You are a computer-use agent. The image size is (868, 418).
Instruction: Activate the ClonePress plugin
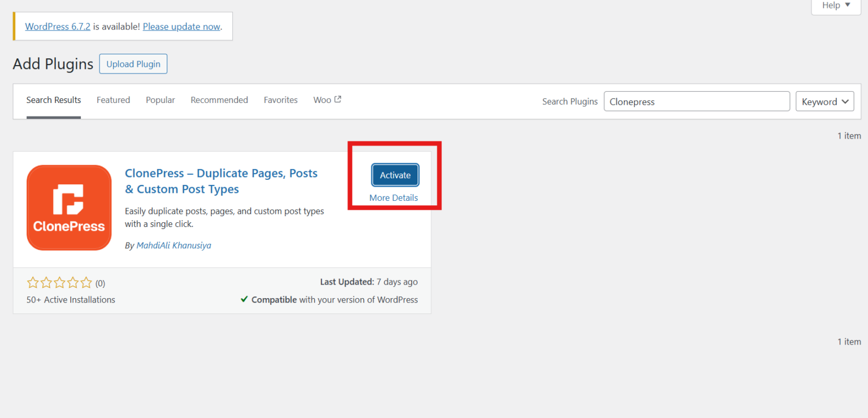click(x=394, y=175)
